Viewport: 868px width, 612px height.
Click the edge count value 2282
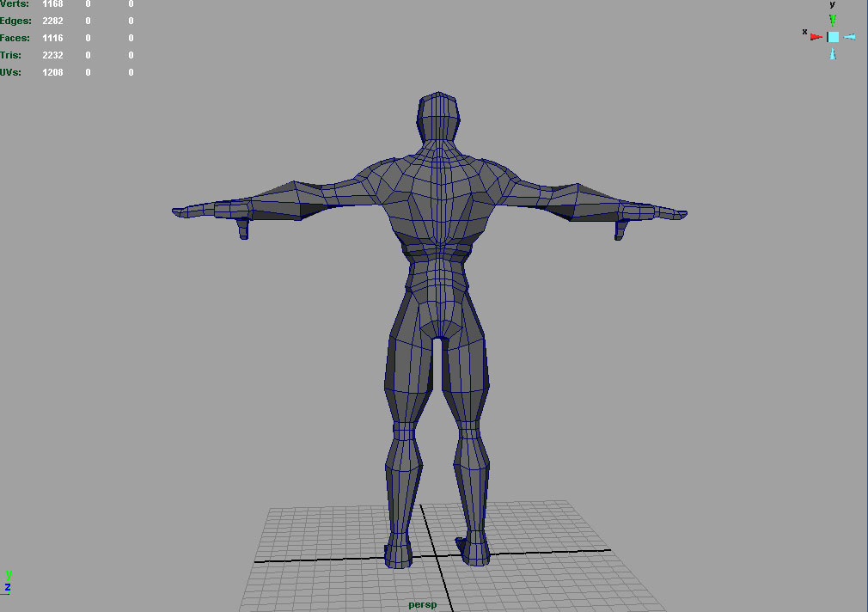point(52,21)
